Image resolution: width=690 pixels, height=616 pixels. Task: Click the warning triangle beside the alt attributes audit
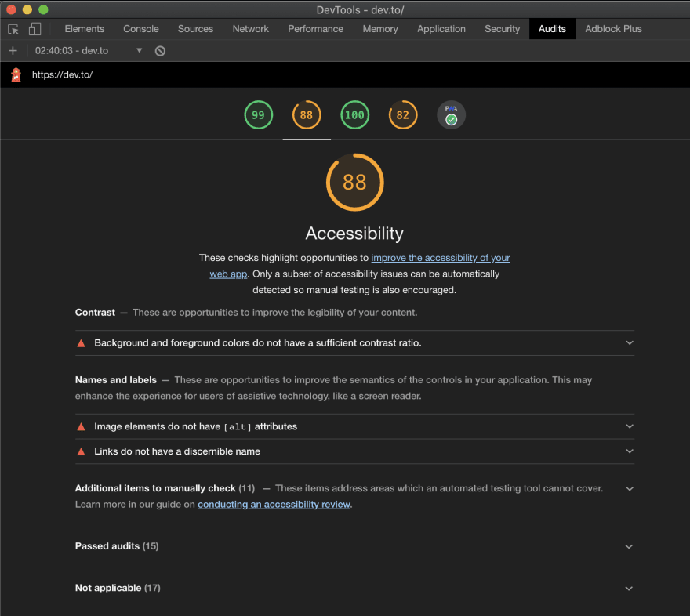[81, 426]
